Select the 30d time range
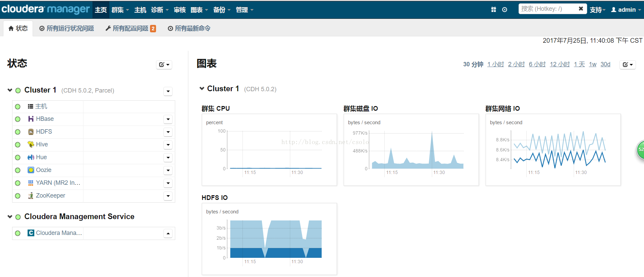Image resolution: width=644 pixels, height=277 pixels. pos(605,64)
